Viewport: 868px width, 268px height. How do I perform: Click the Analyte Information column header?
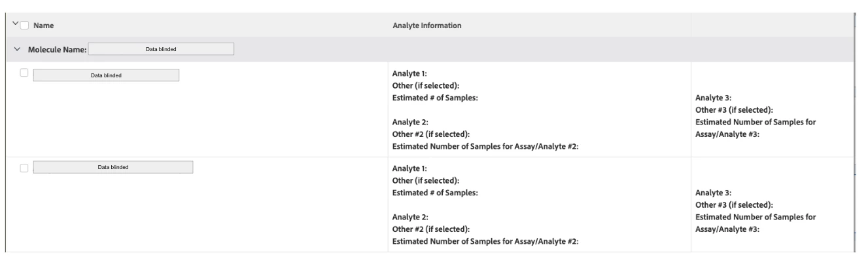click(426, 26)
